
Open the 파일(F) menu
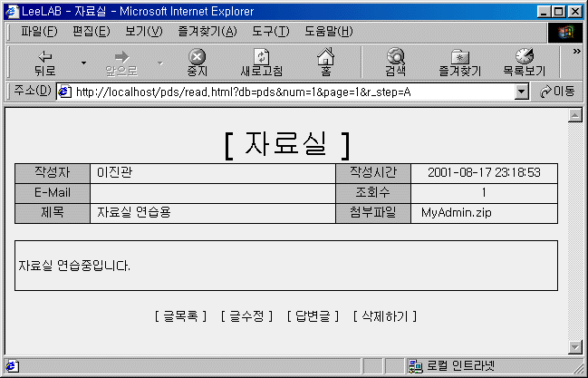click(x=38, y=32)
